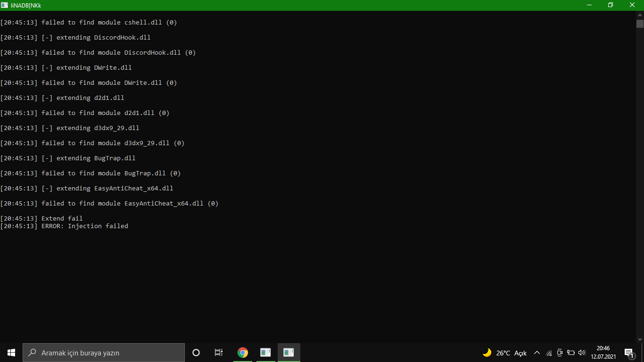Open Task View from the taskbar

(x=219, y=353)
